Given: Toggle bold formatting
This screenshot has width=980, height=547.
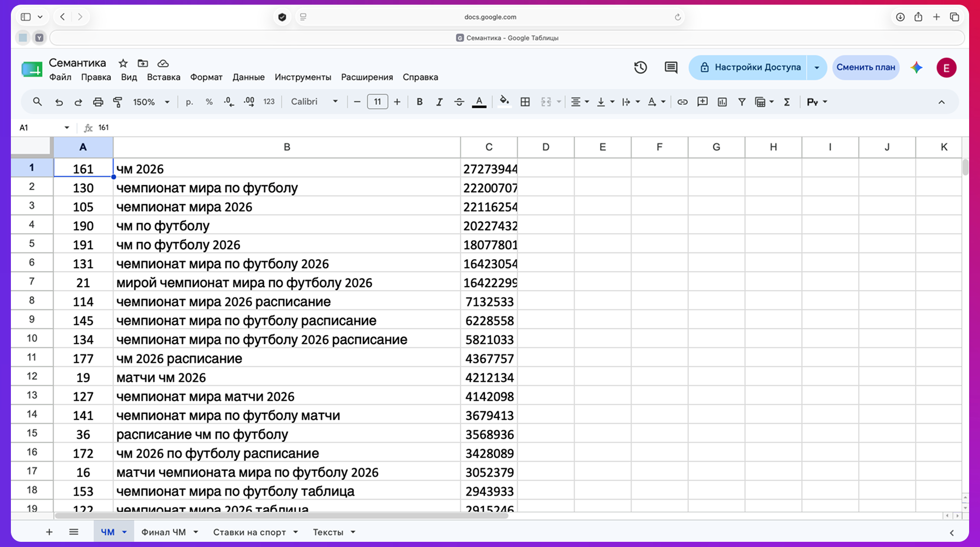Looking at the screenshot, I should click(x=419, y=102).
